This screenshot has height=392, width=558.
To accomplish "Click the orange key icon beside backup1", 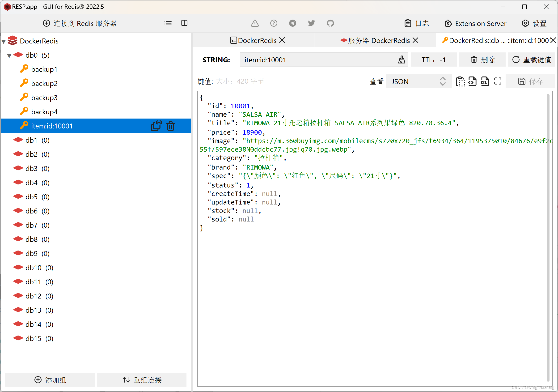I will coord(24,69).
